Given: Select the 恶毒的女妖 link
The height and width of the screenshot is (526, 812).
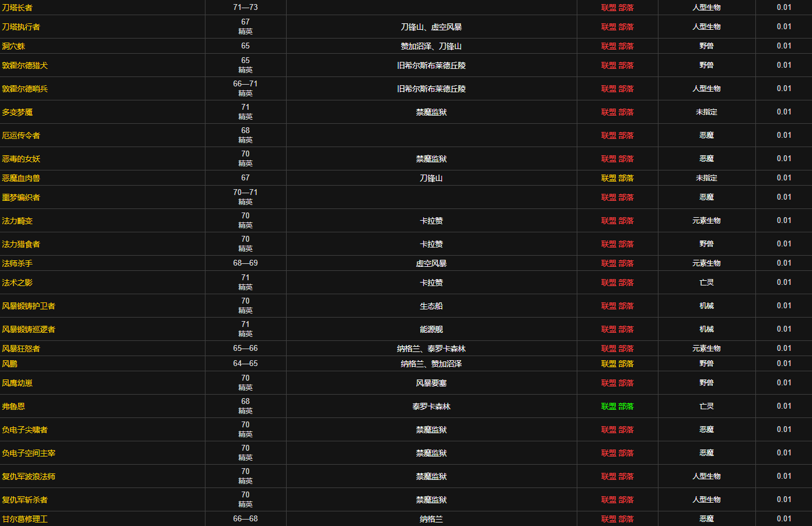Looking at the screenshot, I should (21, 159).
